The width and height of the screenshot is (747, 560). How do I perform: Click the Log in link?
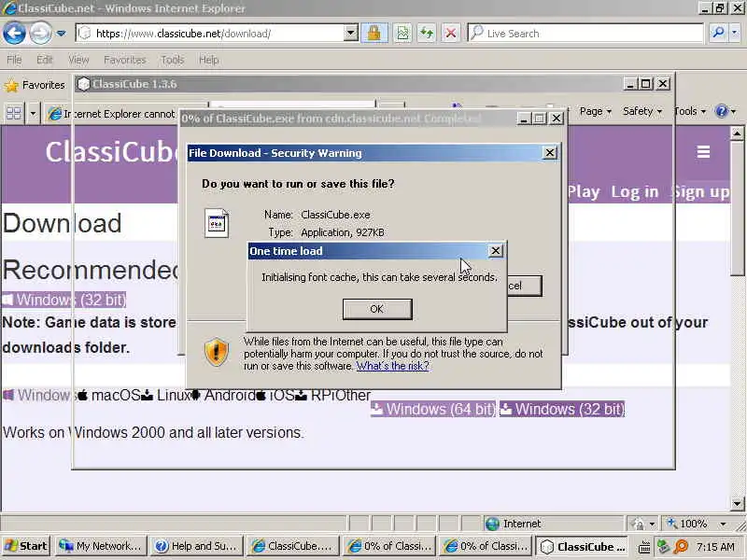coord(635,192)
